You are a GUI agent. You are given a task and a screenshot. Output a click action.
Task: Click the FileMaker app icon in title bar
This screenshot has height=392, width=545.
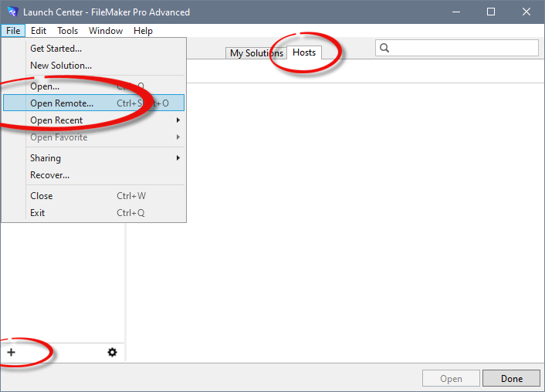point(12,12)
